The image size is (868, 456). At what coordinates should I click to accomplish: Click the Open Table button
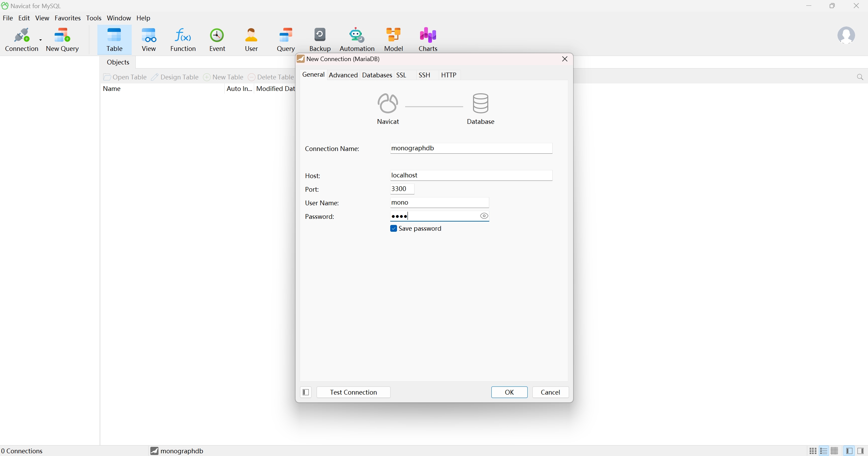(125, 77)
